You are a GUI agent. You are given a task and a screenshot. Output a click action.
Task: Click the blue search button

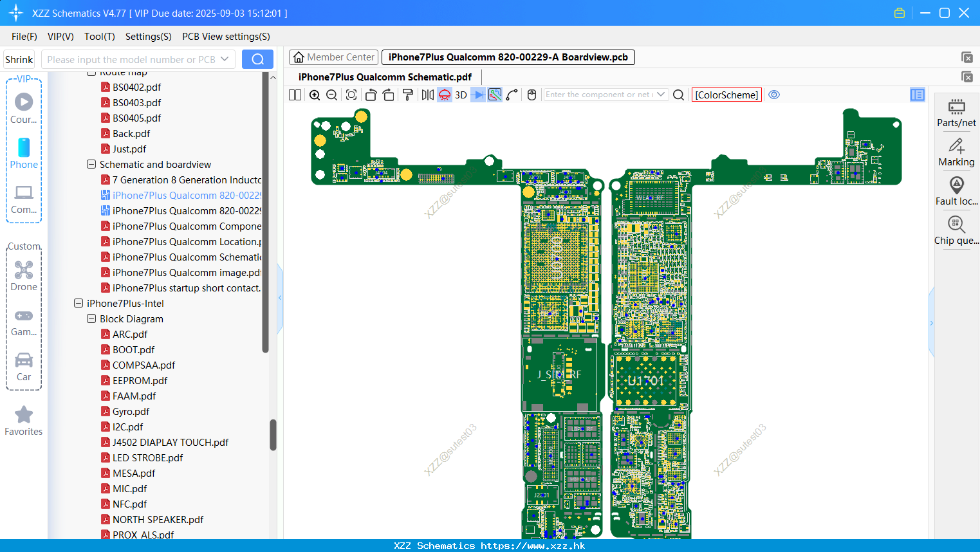coord(257,59)
